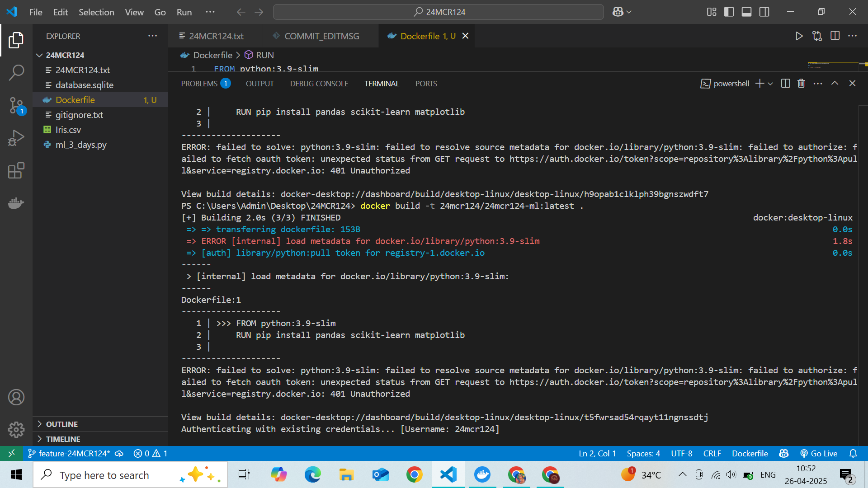Toggle secondary side bar visibility
Screen dimensions: 868x488
point(764,12)
